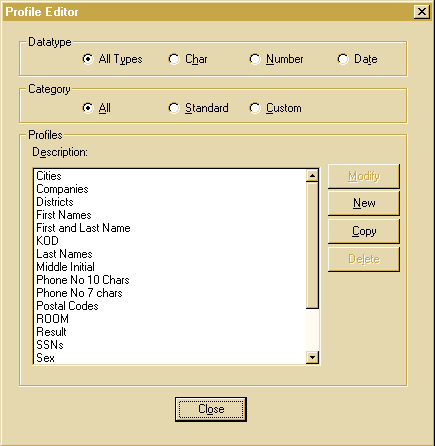Select the First and Last Name profile
The height and width of the screenshot is (446, 435).
click(x=170, y=228)
